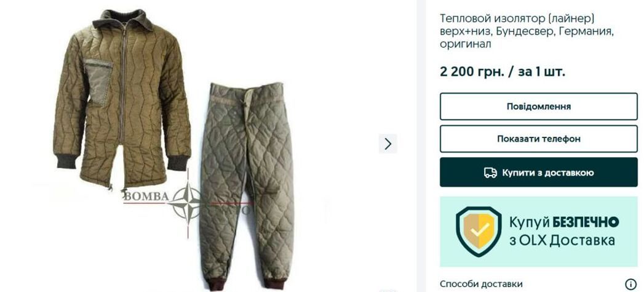Image resolution: width=644 pixels, height=292 pixels.
Task: Open the quilted trousers photo
Action: pos(247,186)
